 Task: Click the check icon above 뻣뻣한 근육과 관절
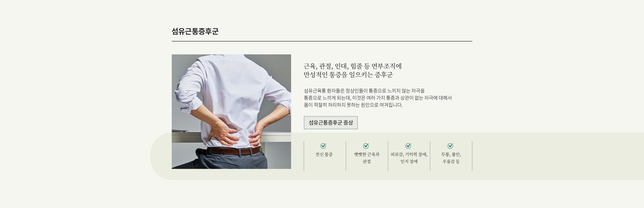(366, 146)
